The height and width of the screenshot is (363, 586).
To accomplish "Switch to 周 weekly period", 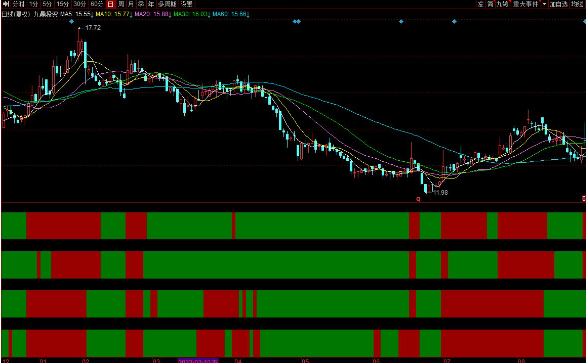I will pyautogui.click(x=121, y=4).
